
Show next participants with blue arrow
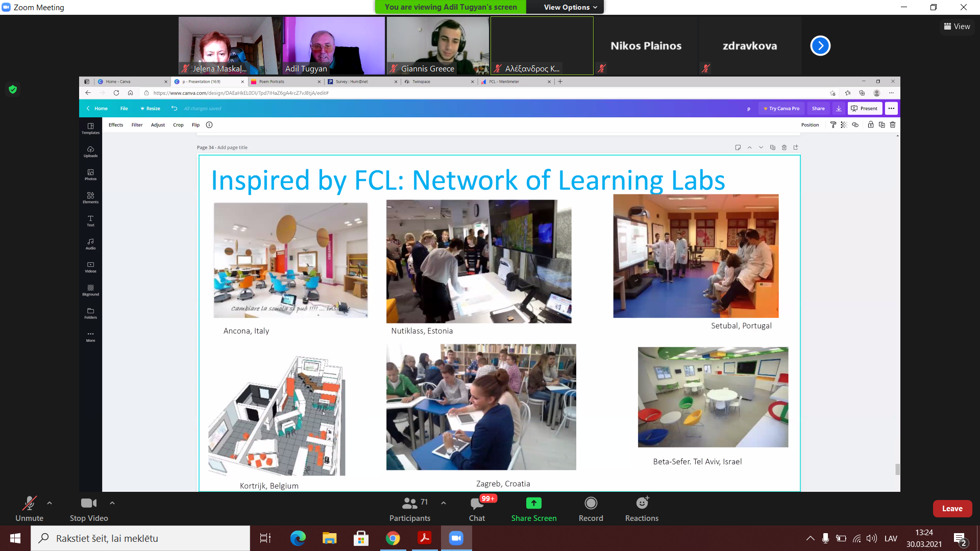(x=820, y=46)
